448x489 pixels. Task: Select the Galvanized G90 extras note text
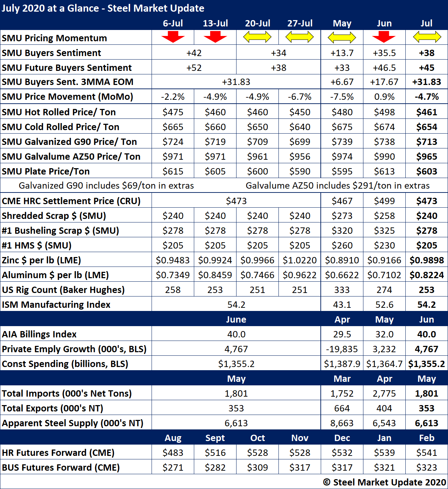106,185
